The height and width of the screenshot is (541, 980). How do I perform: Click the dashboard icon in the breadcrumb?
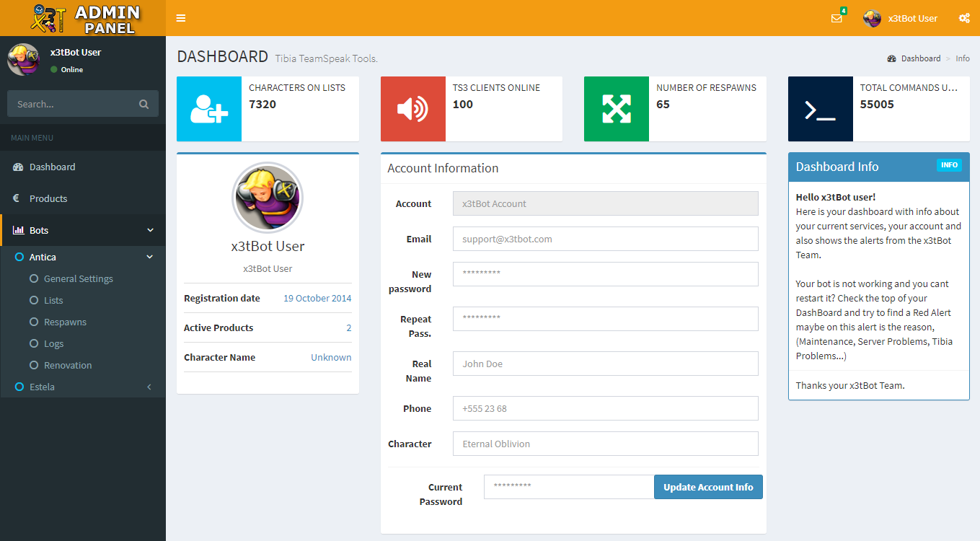click(892, 58)
